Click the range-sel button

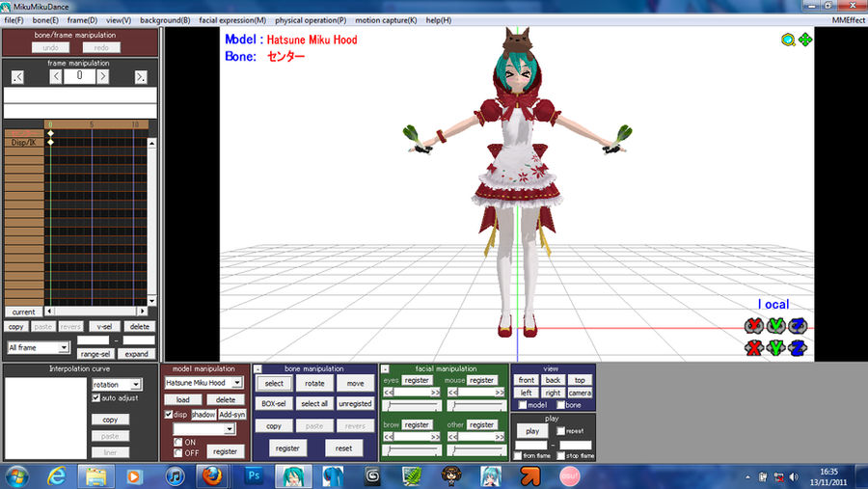[95, 354]
